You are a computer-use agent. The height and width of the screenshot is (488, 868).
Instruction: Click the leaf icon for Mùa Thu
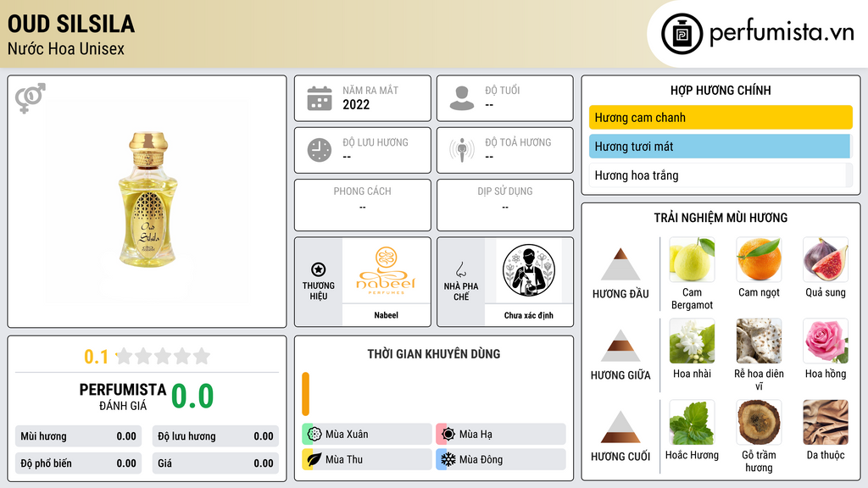point(314,459)
